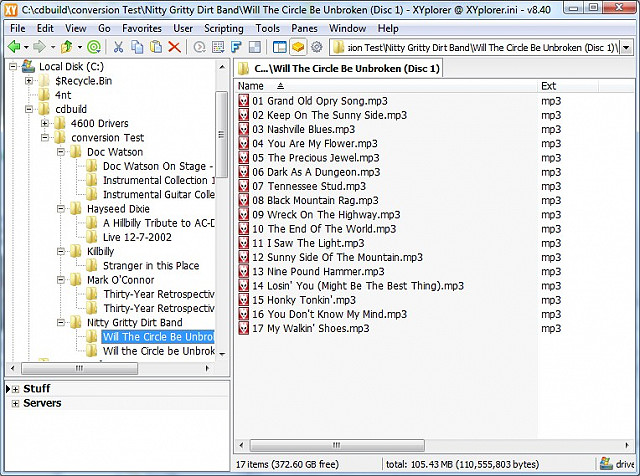Image resolution: width=640 pixels, height=476 pixels.
Task: Click the icon of 17 My Walkin' Shoes.mp3
Action: click(243, 328)
